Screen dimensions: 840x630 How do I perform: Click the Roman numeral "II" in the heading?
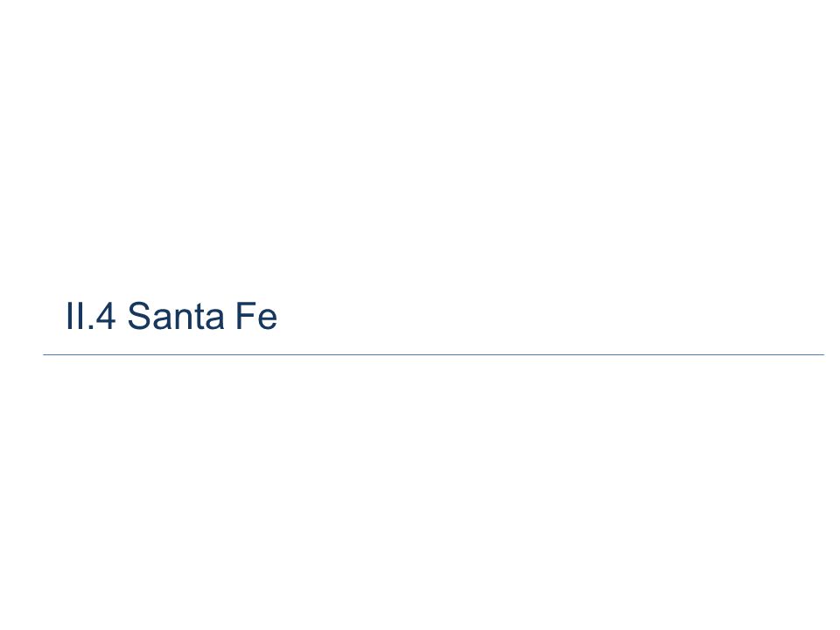(73, 316)
